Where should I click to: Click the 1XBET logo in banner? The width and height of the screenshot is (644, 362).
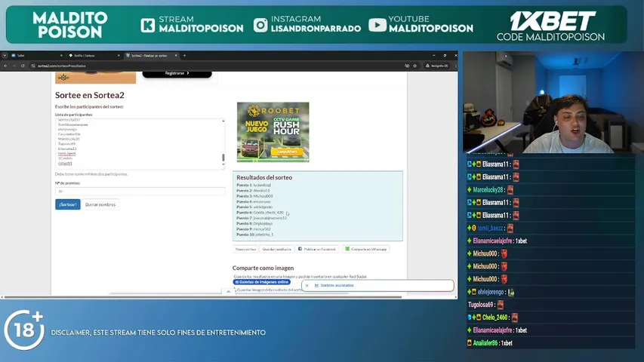pyautogui.click(x=552, y=21)
